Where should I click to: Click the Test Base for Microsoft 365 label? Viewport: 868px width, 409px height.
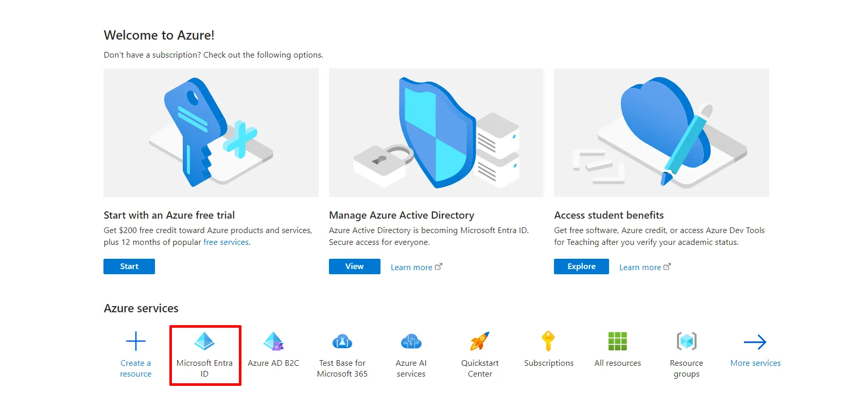[x=342, y=368]
